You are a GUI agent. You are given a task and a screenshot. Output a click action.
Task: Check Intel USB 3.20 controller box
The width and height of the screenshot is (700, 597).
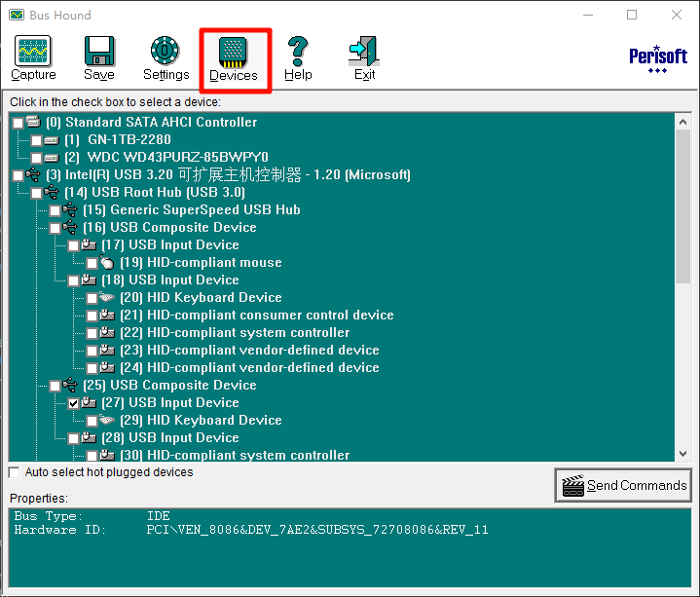pyautogui.click(x=18, y=175)
